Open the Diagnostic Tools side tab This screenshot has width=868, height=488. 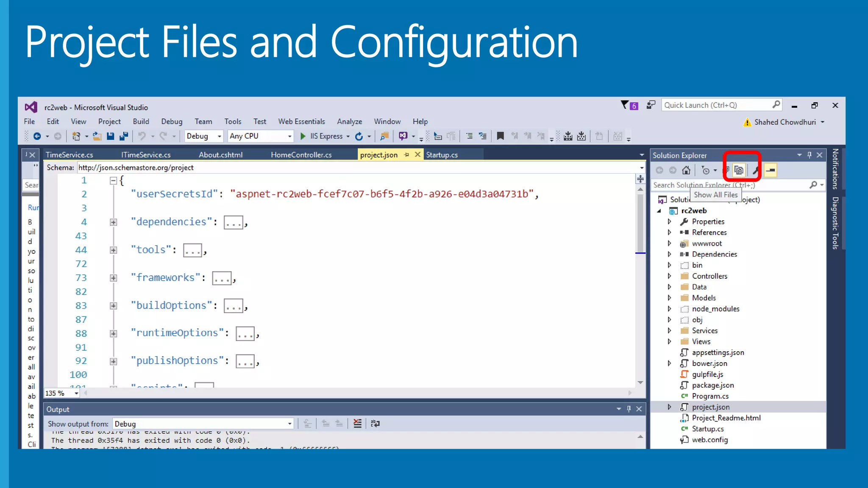[x=835, y=223]
